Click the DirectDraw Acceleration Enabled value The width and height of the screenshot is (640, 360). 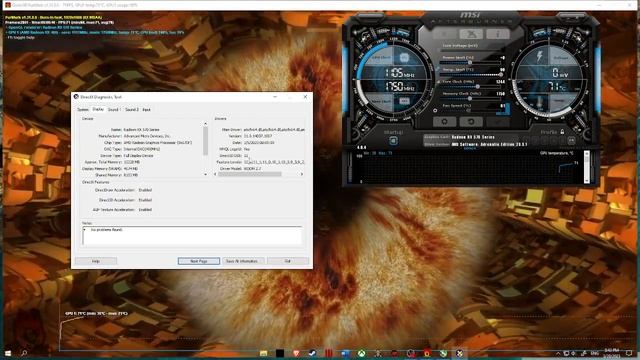pos(145,190)
